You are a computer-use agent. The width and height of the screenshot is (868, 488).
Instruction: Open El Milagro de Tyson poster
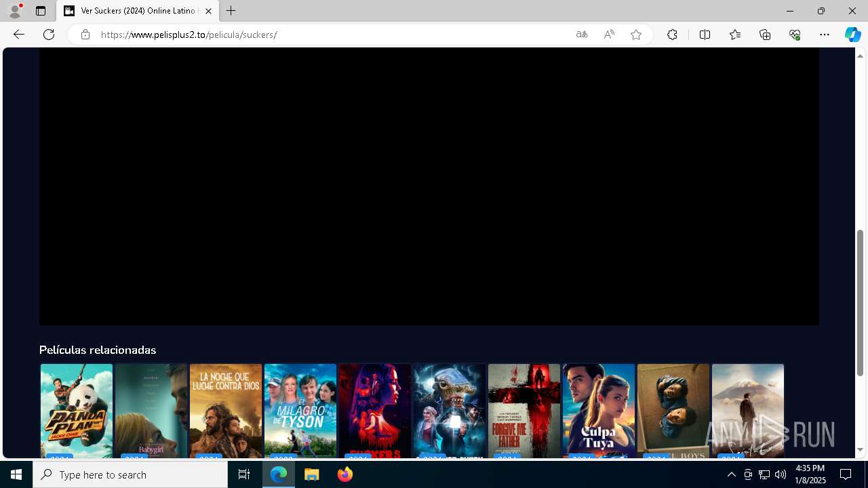pos(300,411)
